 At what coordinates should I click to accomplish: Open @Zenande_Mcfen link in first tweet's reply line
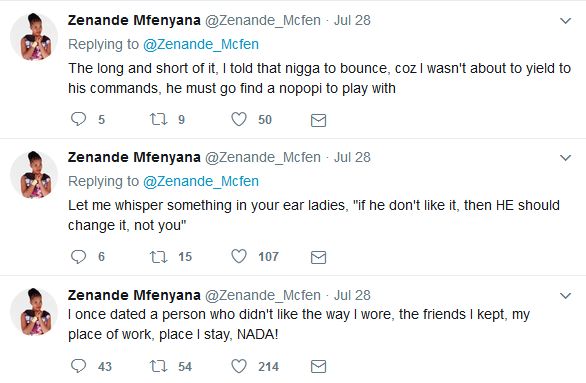(x=201, y=44)
